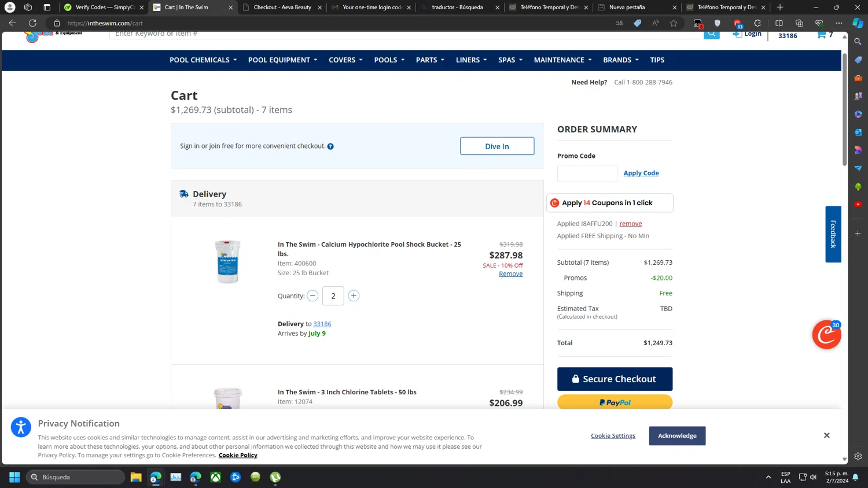Viewport: 868px width, 488px height.
Task: Expand the Pool Equipment menu
Action: pyautogui.click(x=282, y=60)
